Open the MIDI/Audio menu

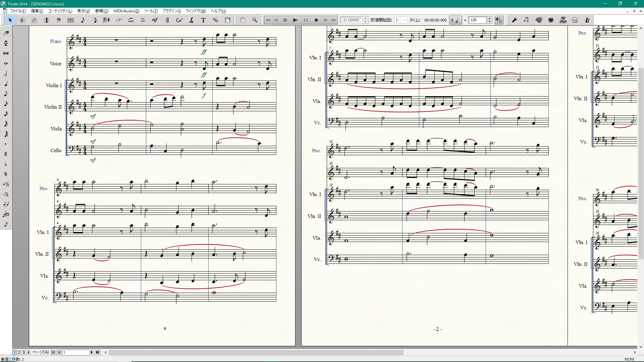tap(126, 11)
